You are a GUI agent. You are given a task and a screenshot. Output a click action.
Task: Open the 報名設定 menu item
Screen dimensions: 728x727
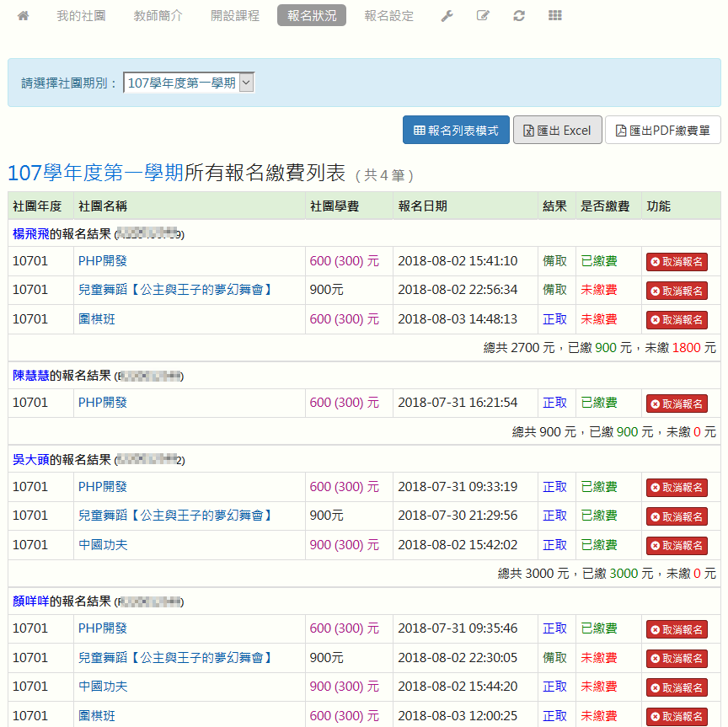click(x=388, y=16)
